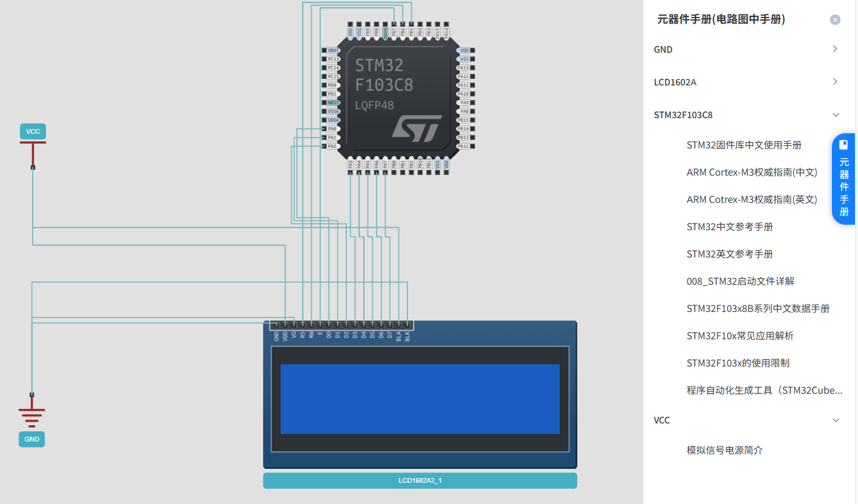Click the PB5 pin on the STM32
The width and height of the screenshot is (858, 504).
[411, 31]
